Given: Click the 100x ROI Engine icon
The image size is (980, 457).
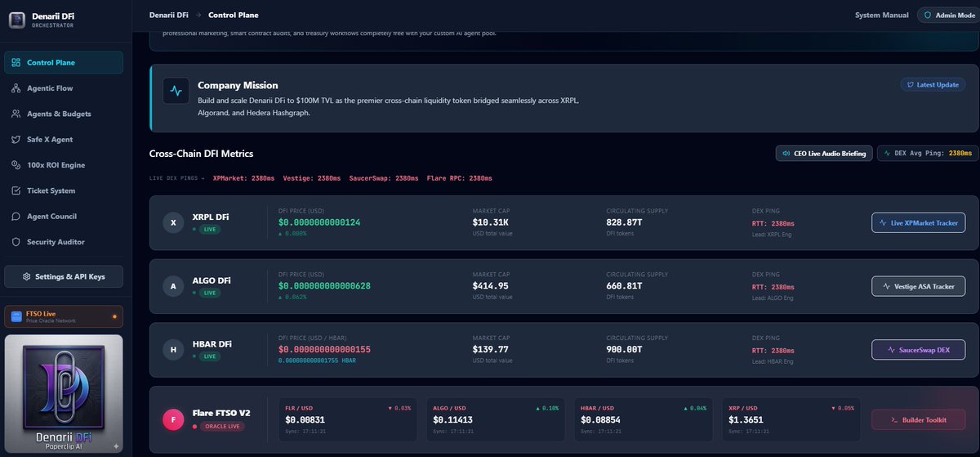Looking at the screenshot, I should [x=17, y=165].
